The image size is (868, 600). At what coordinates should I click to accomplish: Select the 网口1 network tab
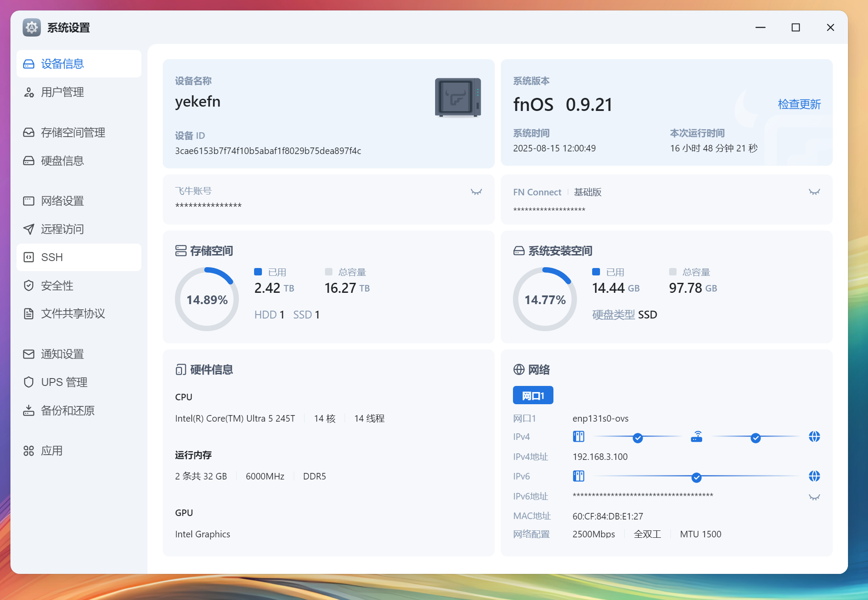click(533, 396)
